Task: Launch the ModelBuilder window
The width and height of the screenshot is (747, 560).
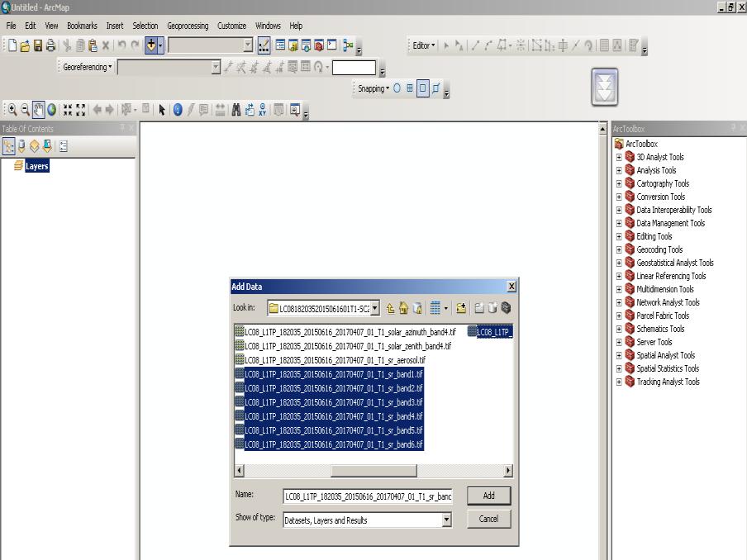Action: pyautogui.click(x=348, y=45)
